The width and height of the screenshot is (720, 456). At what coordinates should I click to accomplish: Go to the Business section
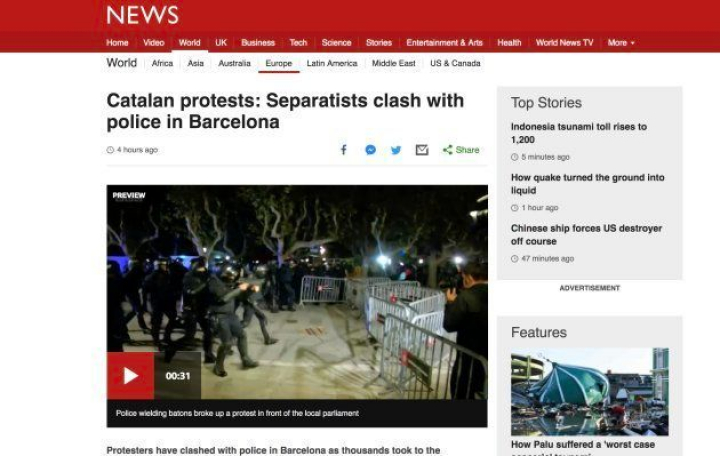point(258,43)
